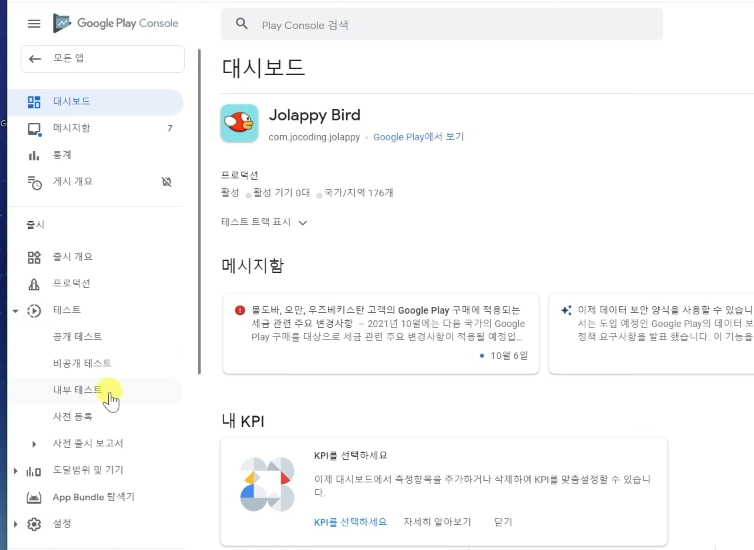Go back via the 모든 앱 arrow icon

coord(35,59)
